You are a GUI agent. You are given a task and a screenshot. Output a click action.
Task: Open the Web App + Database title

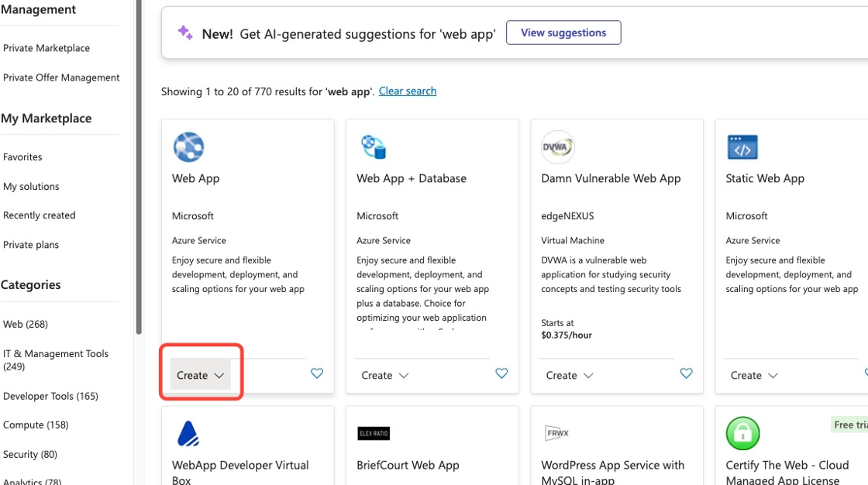412,178
